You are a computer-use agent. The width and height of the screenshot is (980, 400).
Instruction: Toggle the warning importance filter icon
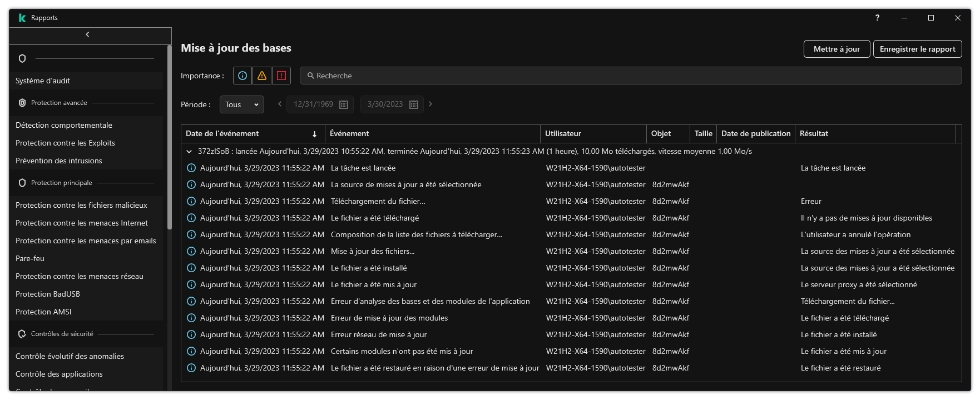(261, 76)
